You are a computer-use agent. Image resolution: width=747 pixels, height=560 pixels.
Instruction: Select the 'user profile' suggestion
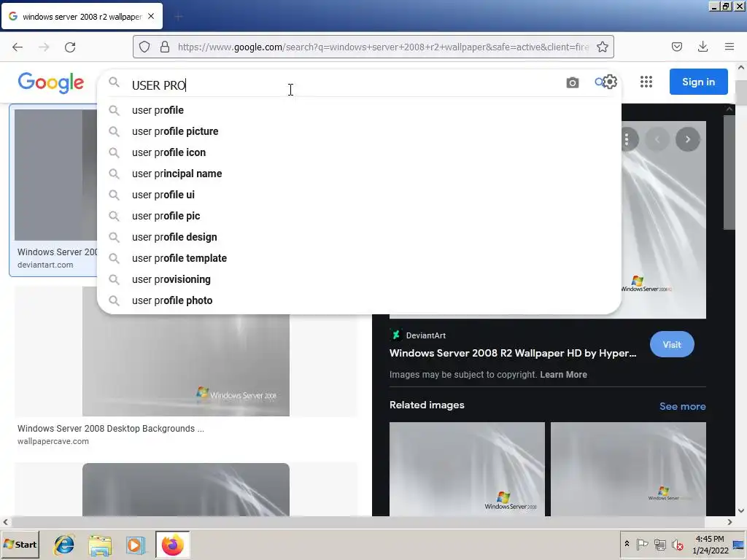(x=359, y=110)
